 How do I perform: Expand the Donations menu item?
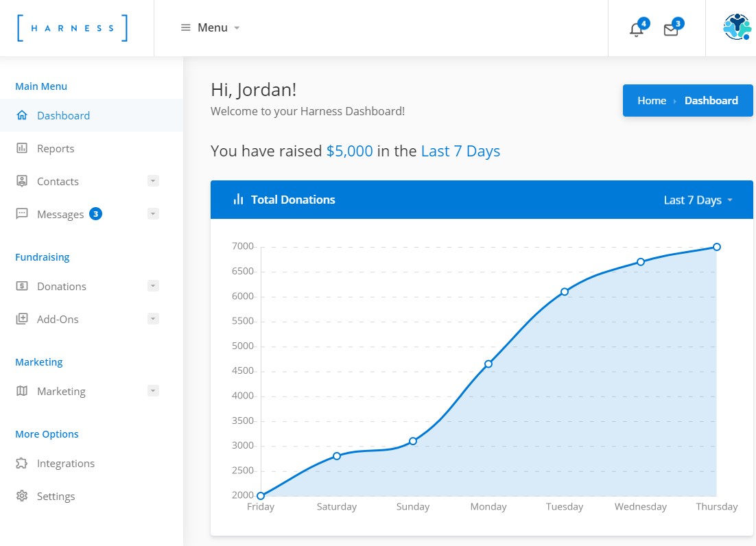point(152,286)
